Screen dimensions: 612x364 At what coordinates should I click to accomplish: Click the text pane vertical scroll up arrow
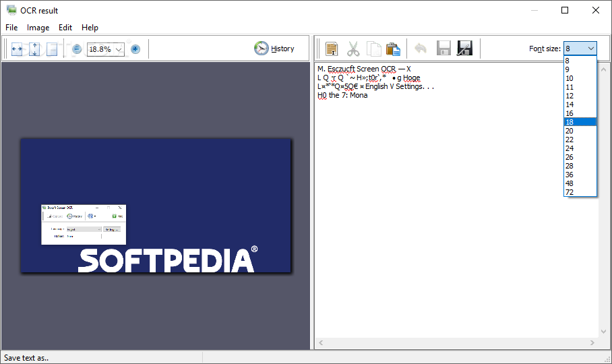point(603,69)
